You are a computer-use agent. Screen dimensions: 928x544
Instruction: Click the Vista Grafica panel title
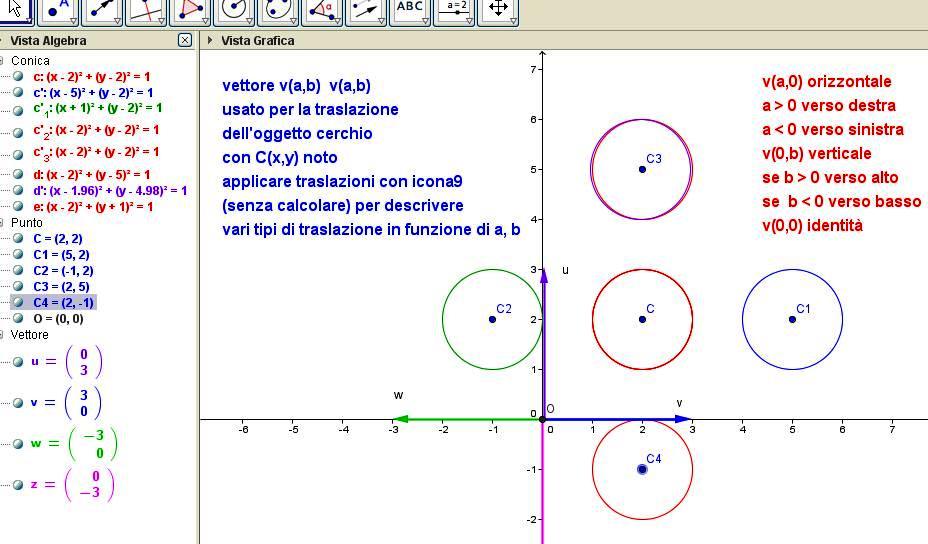[x=257, y=40]
